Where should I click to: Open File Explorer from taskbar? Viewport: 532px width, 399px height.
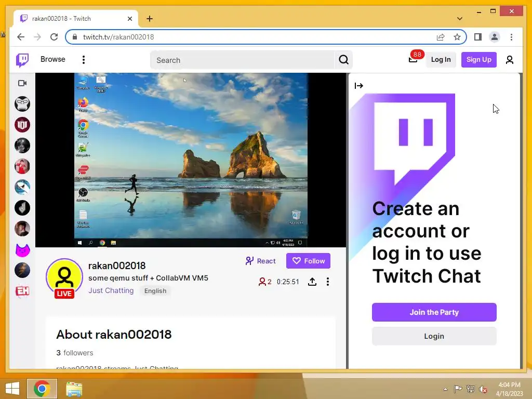[x=74, y=389]
